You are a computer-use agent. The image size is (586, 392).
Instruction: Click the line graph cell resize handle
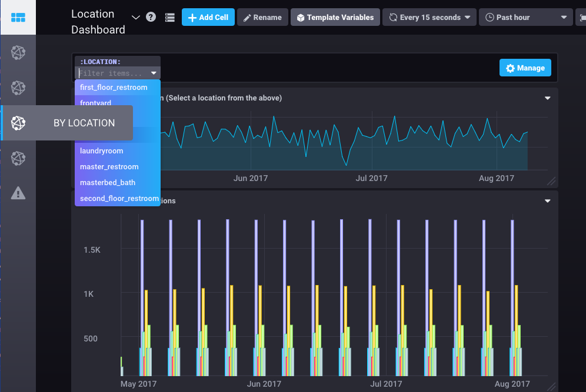(552, 181)
